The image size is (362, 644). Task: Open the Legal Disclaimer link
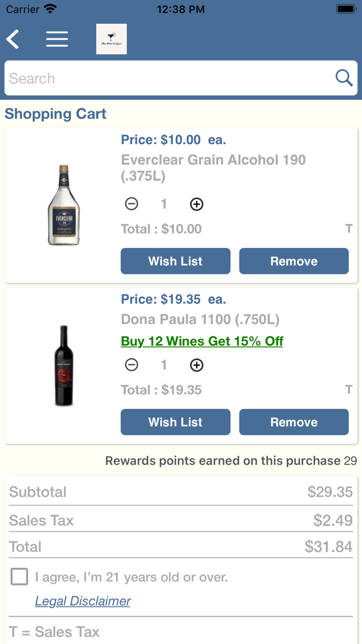point(82,601)
